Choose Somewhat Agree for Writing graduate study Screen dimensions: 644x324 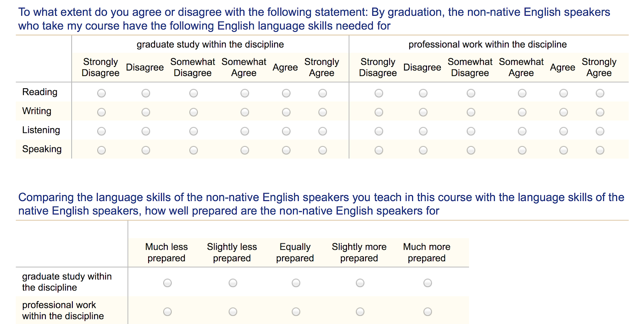click(x=245, y=112)
